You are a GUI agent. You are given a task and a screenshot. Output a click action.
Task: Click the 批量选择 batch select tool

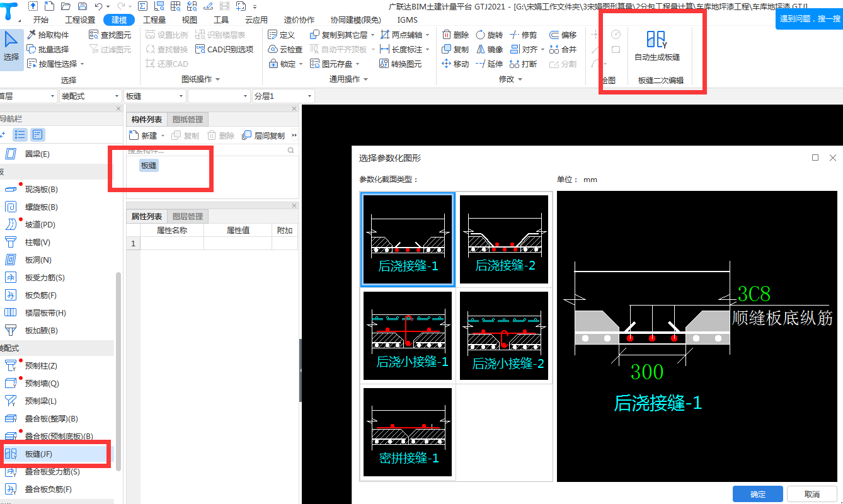tap(49, 49)
